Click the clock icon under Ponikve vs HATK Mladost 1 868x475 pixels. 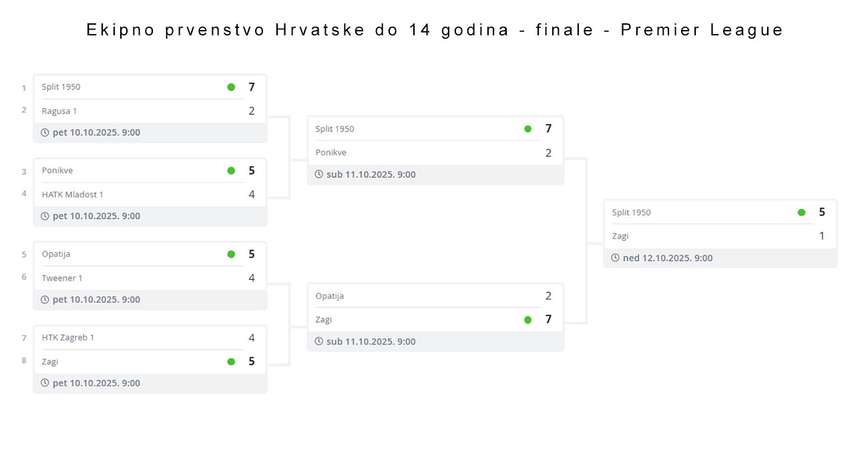click(45, 216)
